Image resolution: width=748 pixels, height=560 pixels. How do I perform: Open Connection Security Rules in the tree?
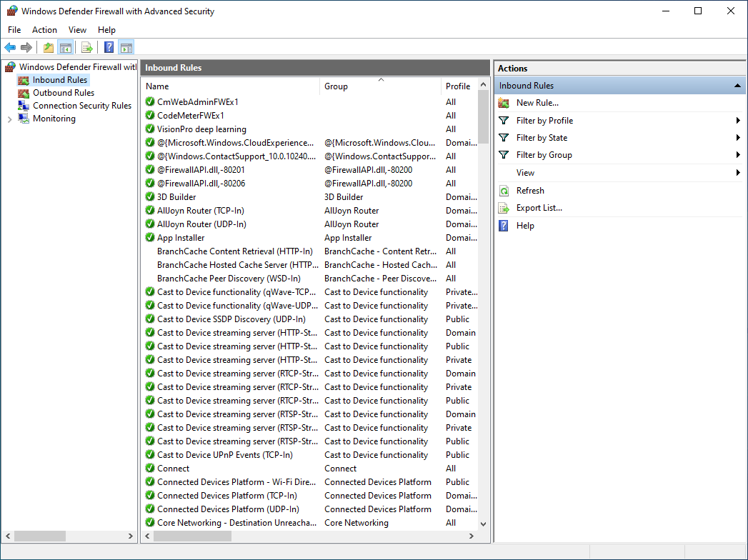click(x=81, y=106)
